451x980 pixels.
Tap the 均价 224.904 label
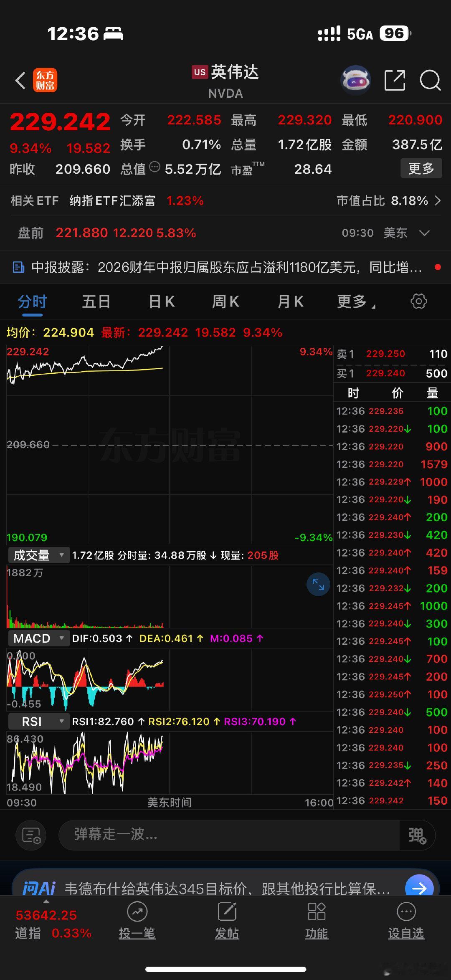pos(50,333)
